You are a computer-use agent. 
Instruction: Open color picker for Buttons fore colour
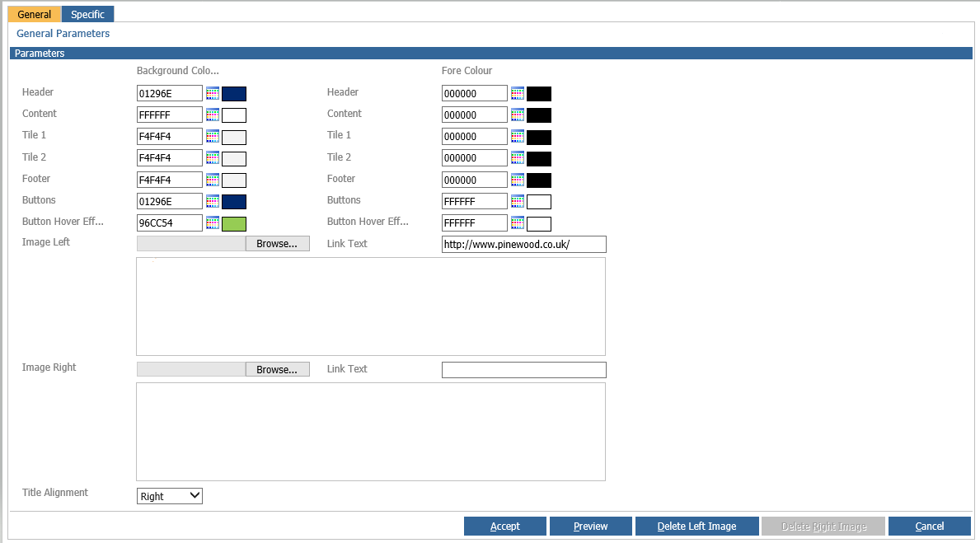pyautogui.click(x=518, y=201)
